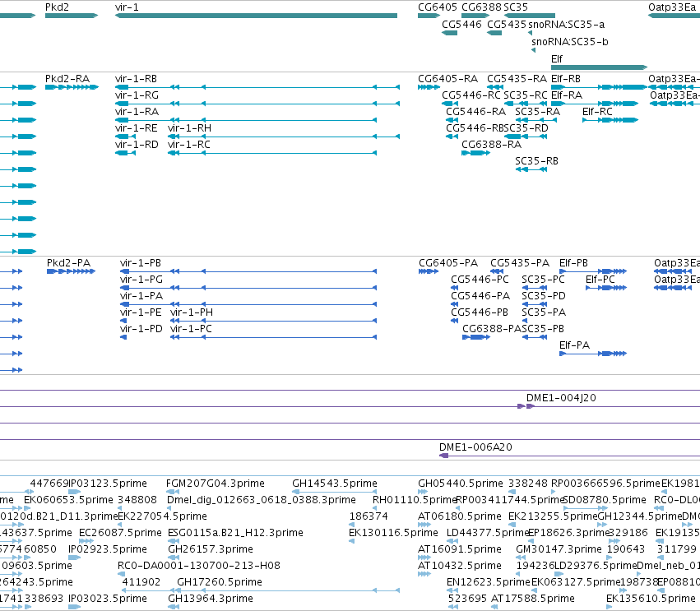Click the vir-1-RA transcript label
This screenshot has width=700, height=611.
click(x=137, y=112)
